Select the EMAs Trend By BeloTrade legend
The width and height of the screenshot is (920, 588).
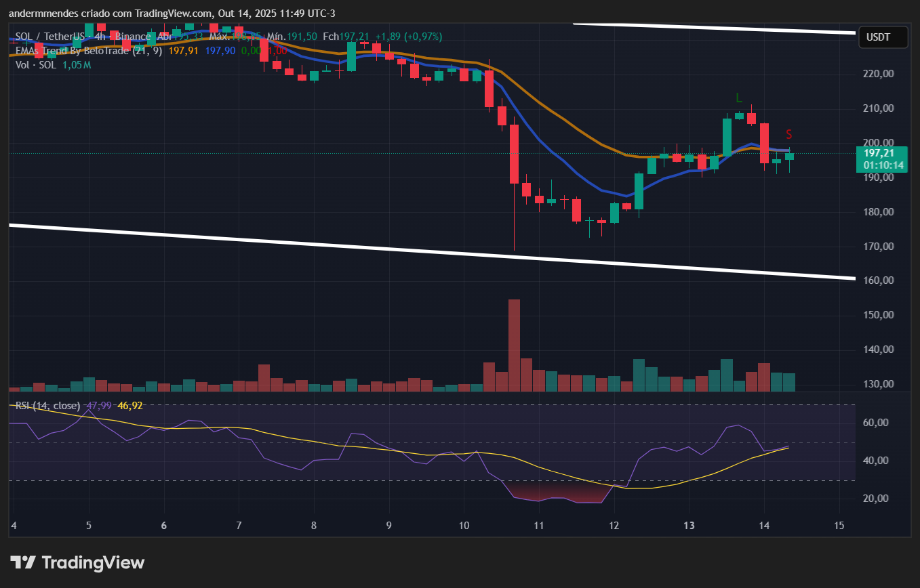[88, 51]
